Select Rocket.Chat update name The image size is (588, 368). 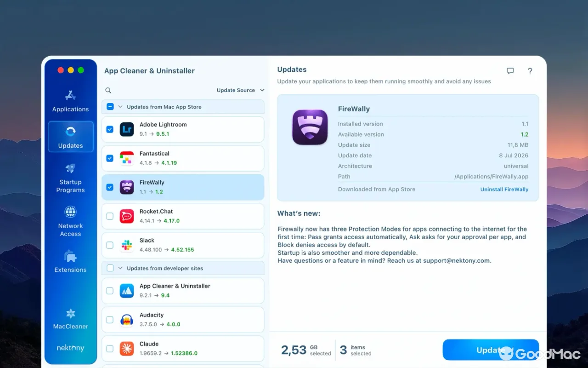tap(156, 212)
